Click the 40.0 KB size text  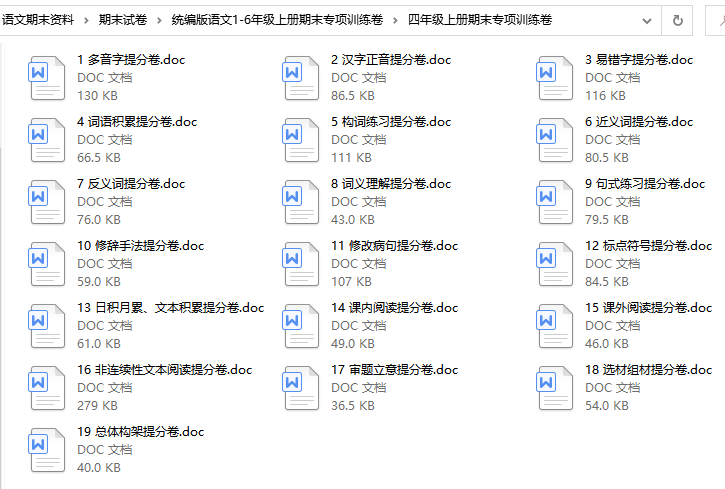click(x=99, y=467)
